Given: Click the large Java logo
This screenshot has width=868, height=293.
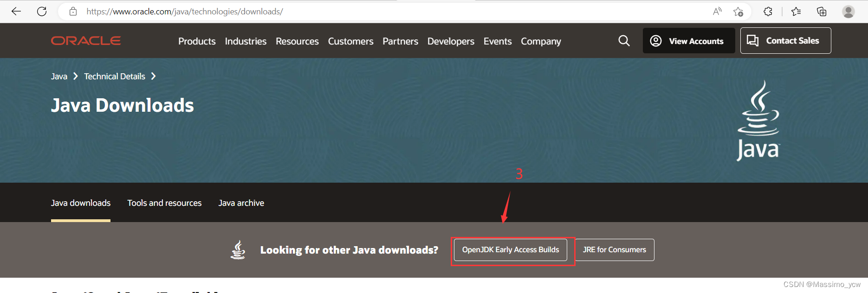Looking at the screenshot, I should [x=758, y=121].
